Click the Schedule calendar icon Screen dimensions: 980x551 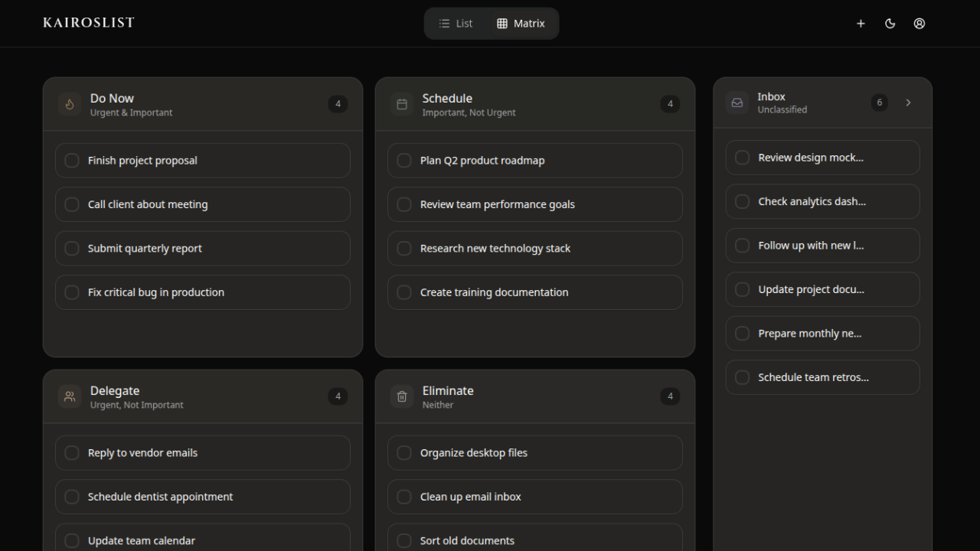(402, 104)
